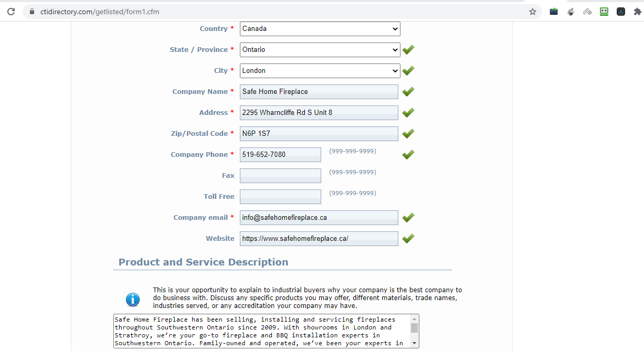This screenshot has width=644, height=351.
Task: Click the Website label
Action: [220, 239]
